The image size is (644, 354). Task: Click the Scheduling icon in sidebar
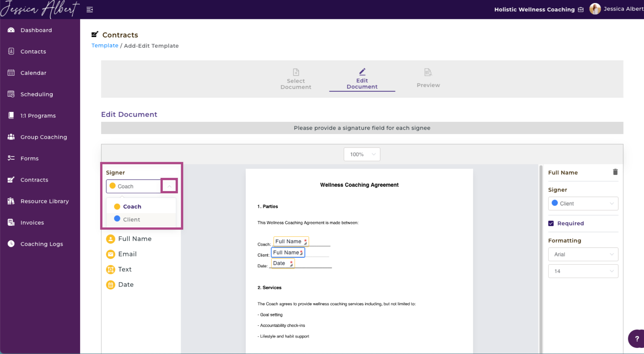(11, 94)
